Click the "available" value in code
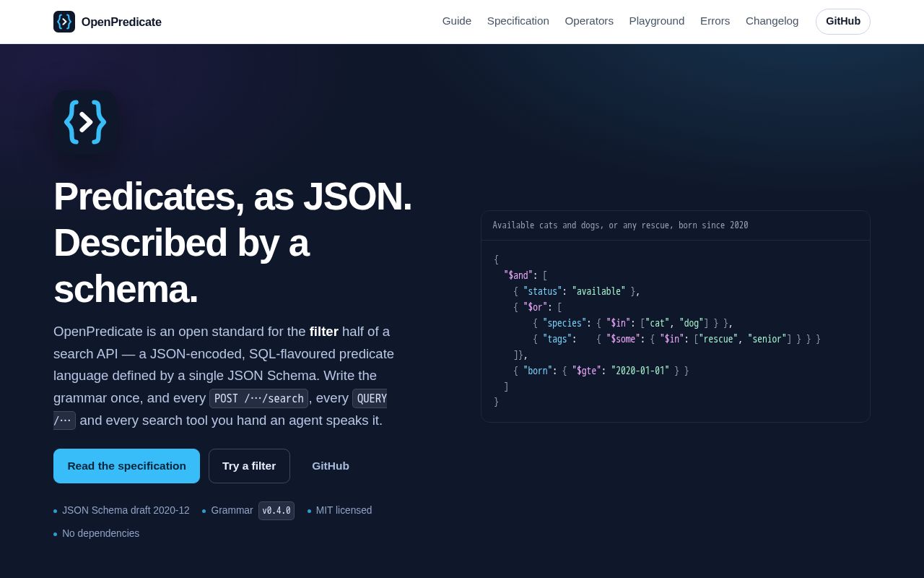The height and width of the screenshot is (578, 924). pyautogui.click(x=598, y=291)
